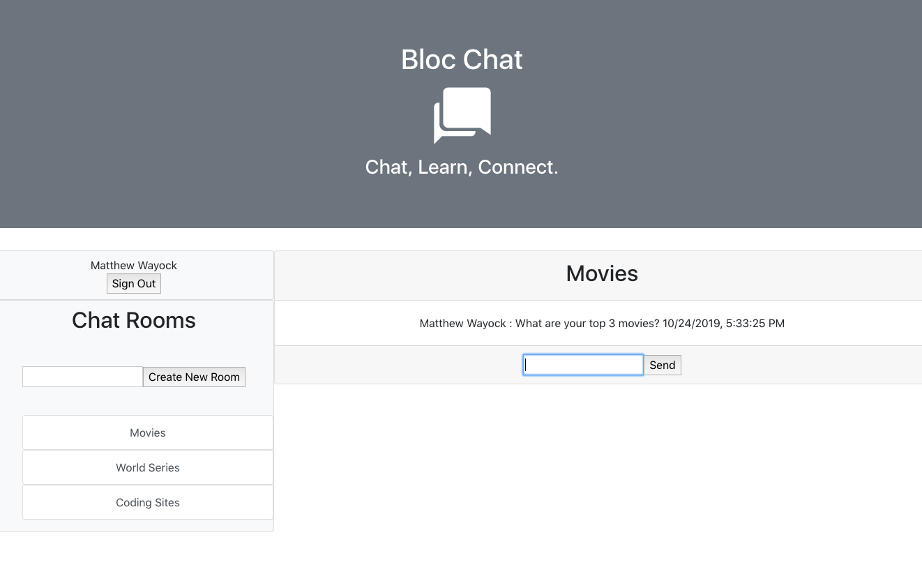Select the World Series chat room
The image size is (922, 588).
coord(148,467)
